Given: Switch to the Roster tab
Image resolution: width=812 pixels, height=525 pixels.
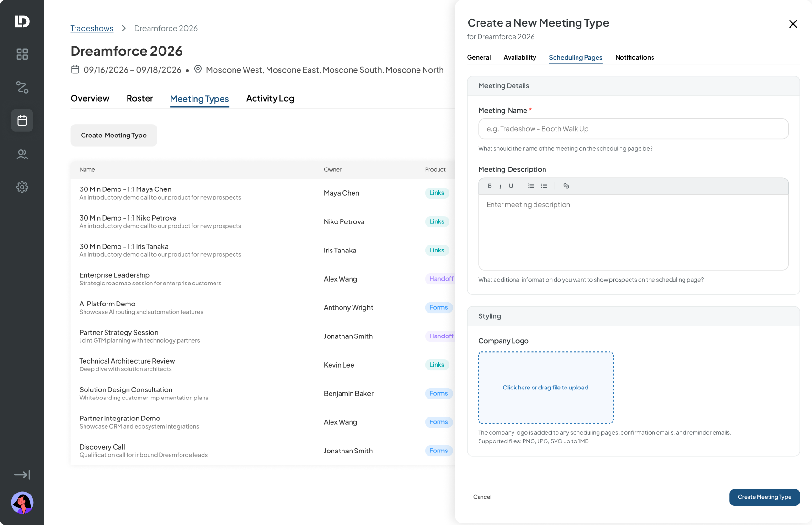Looking at the screenshot, I should tap(140, 98).
